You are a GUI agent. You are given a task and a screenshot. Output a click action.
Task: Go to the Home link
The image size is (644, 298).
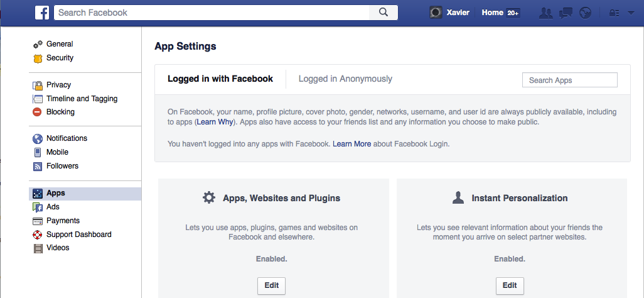[x=492, y=13]
